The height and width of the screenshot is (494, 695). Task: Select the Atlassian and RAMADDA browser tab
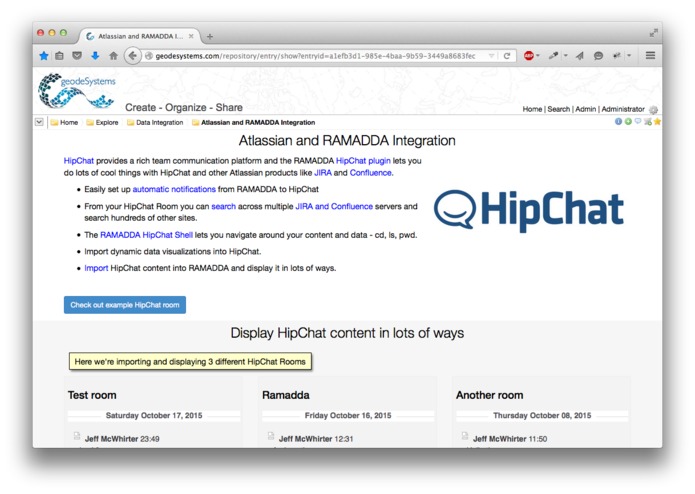point(140,36)
